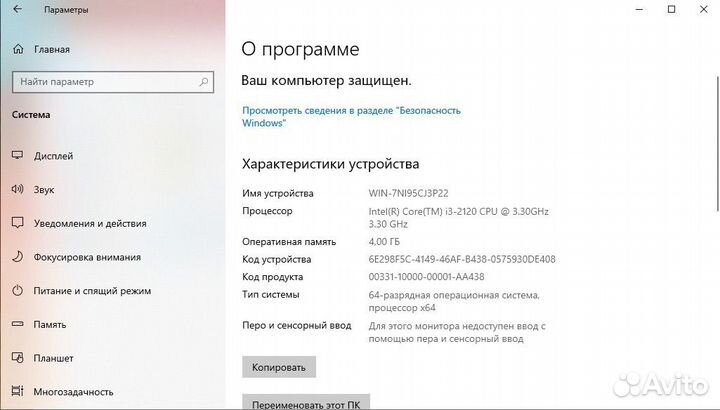Click device name WIN-7NI95CJ3P22
720x410 pixels.
click(x=408, y=193)
